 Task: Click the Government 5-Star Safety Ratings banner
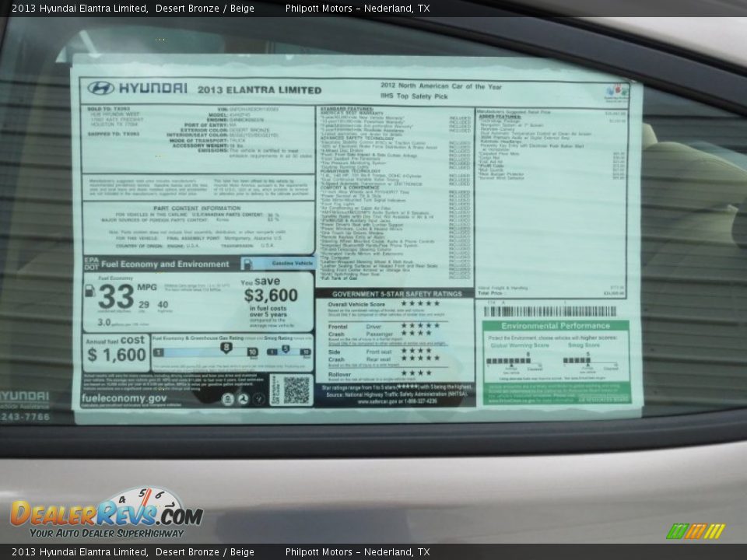click(397, 294)
